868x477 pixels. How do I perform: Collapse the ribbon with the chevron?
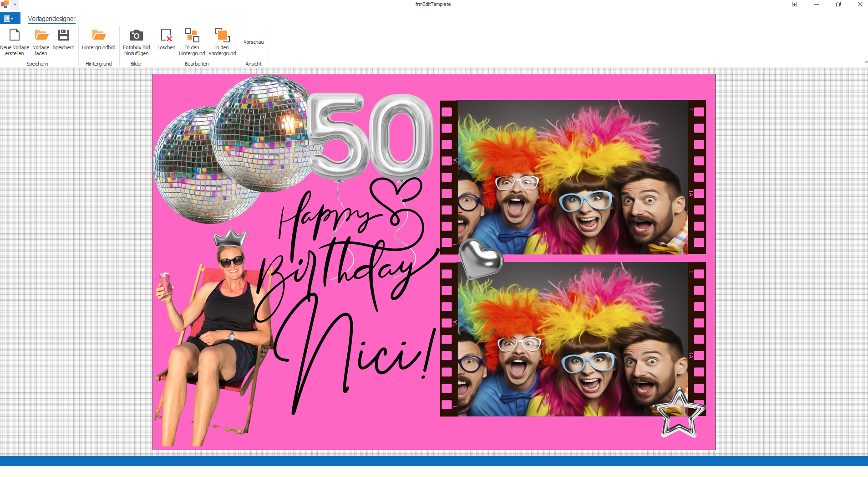865,62
